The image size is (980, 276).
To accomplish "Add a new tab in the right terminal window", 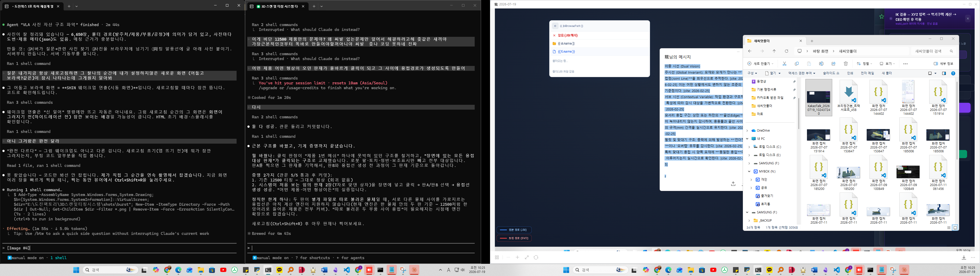I will [314, 6].
